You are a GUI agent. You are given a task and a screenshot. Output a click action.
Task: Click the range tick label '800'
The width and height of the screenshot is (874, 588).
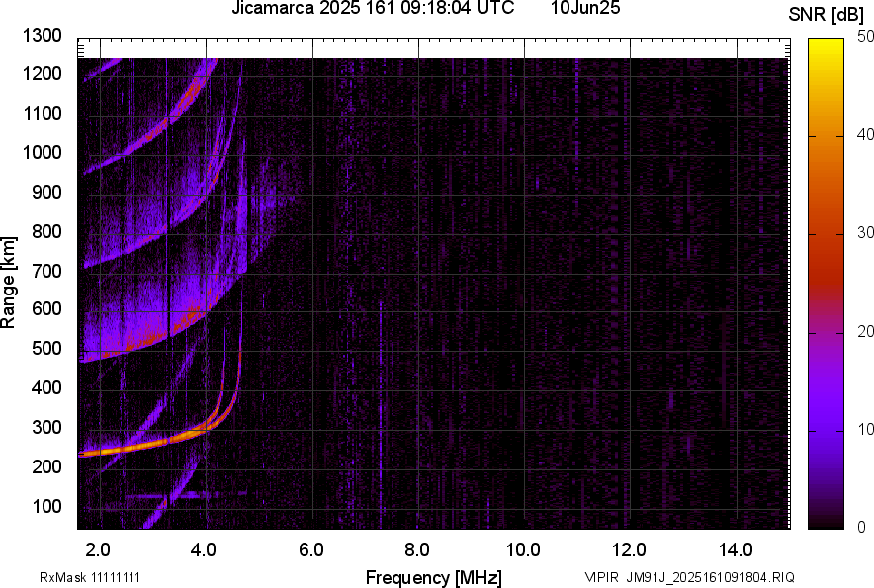46,230
